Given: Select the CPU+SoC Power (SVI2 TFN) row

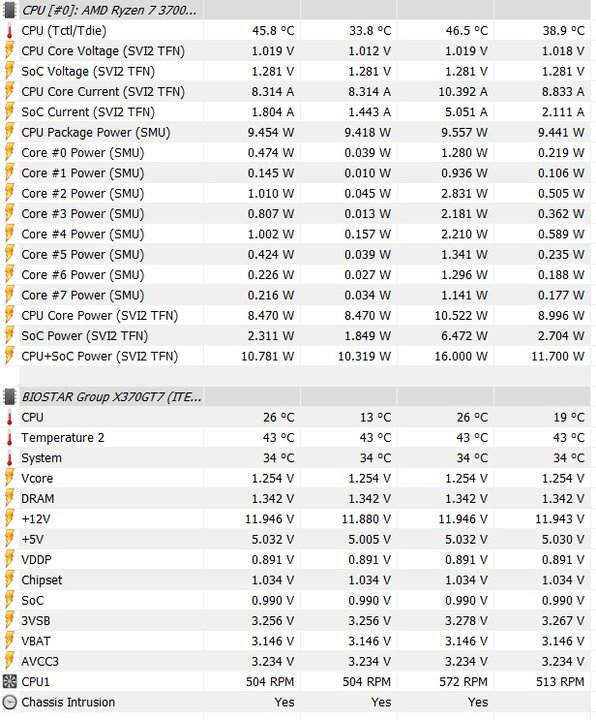Looking at the screenshot, I should pyautogui.click(x=298, y=356).
